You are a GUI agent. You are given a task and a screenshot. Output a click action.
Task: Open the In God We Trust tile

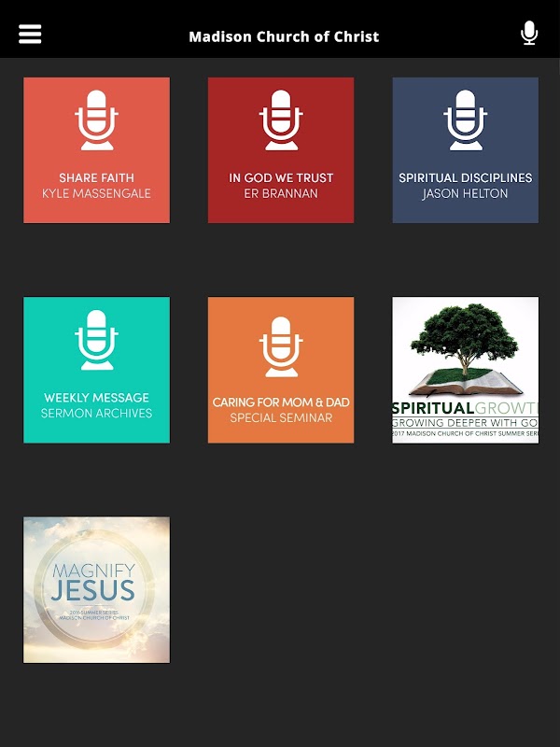click(281, 150)
